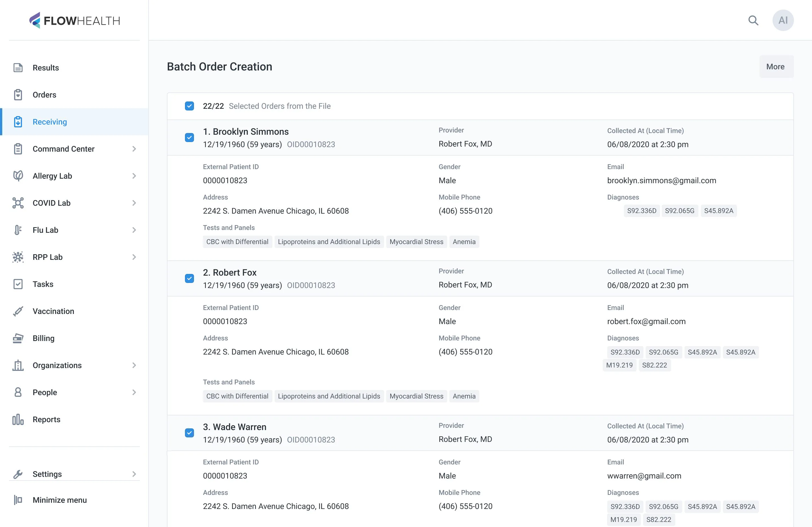Expand the People submenu chevron
This screenshot has width=812, height=527.
(134, 392)
